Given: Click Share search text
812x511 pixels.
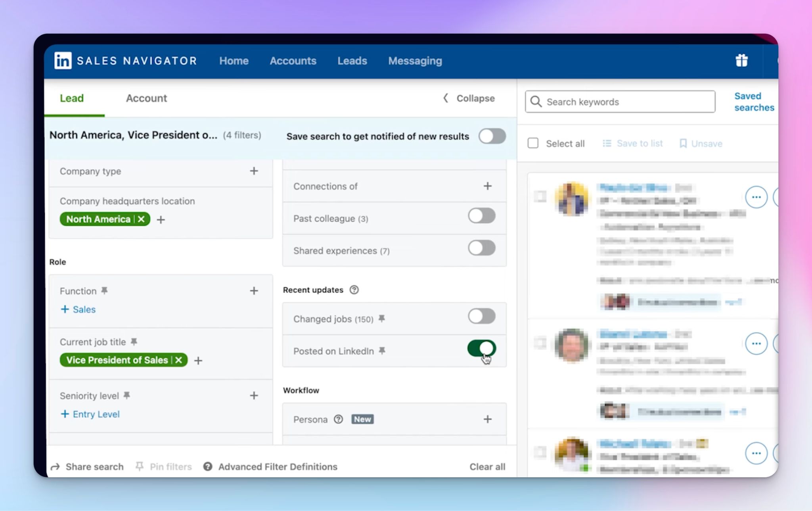Looking at the screenshot, I should (94, 467).
